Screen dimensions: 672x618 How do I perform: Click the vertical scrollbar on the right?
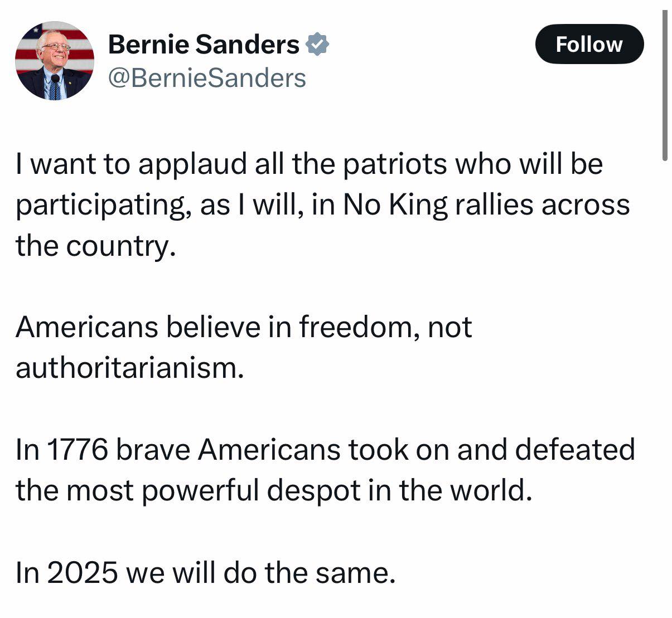(664, 85)
